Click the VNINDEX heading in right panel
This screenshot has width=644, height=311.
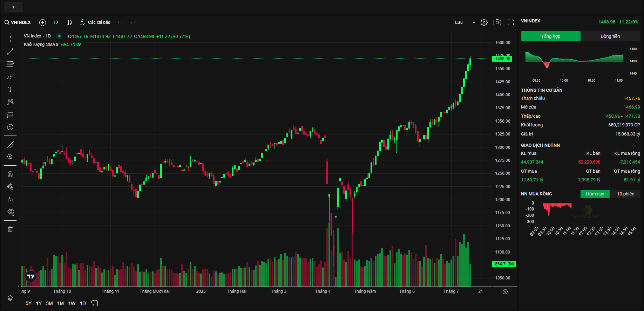pos(531,21)
